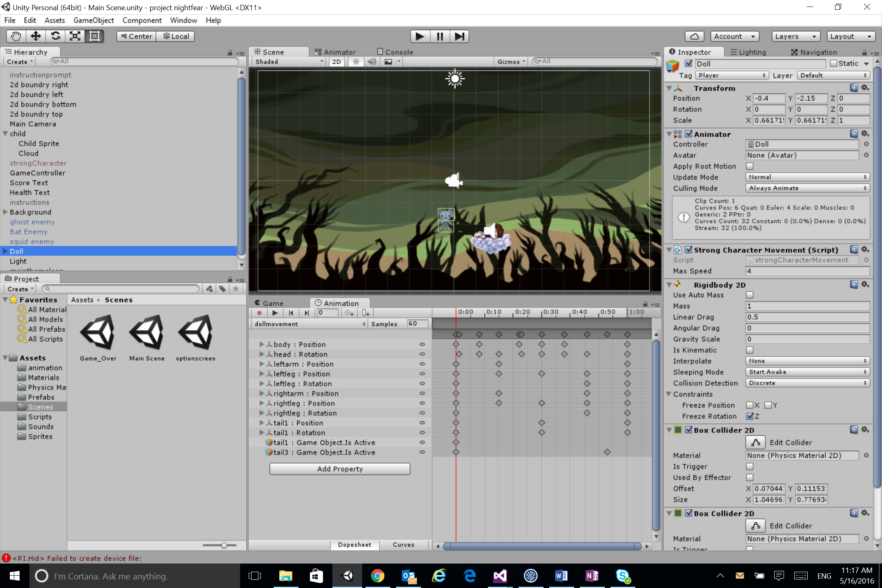The height and width of the screenshot is (588, 882).
Task: Open dollmovement clip dropdown
Action: [x=310, y=324]
